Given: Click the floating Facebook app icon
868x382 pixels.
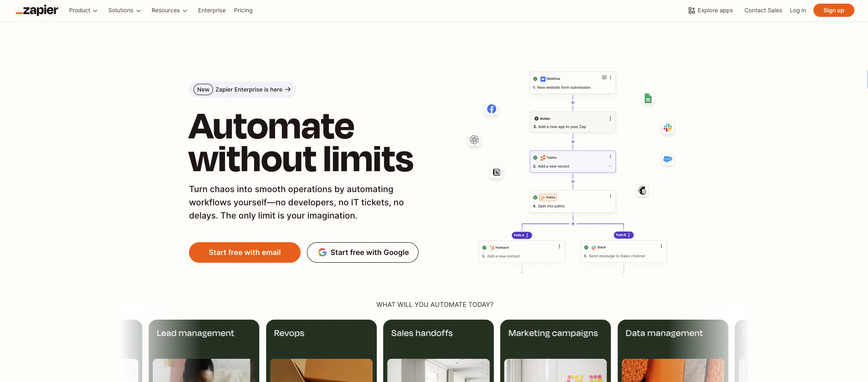Looking at the screenshot, I should [x=491, y=109].
